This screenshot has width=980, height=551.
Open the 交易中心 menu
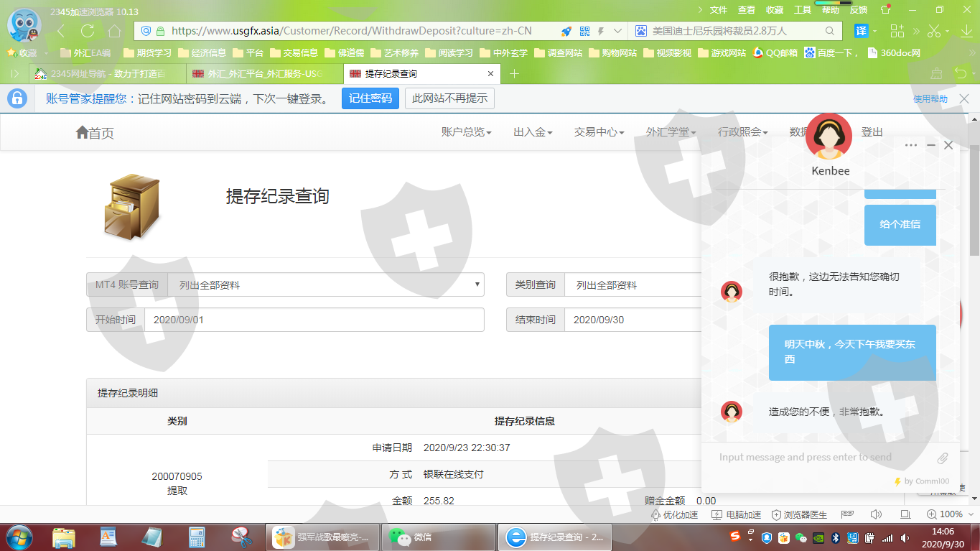point(599,132)
